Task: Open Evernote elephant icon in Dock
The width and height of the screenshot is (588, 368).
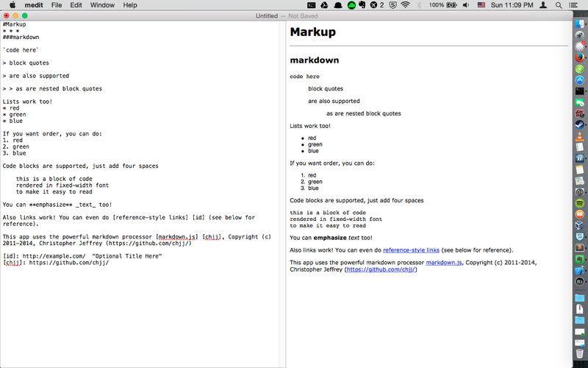Action: click(580, 259)
